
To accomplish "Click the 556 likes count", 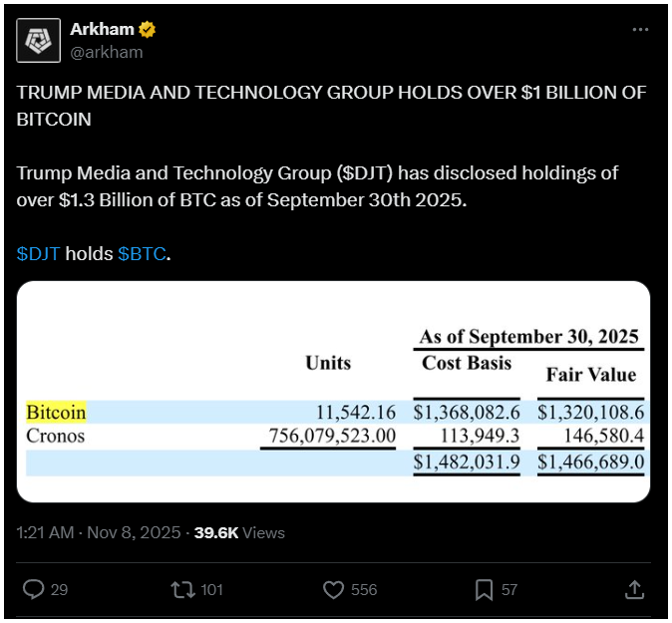I will [364, 589].
